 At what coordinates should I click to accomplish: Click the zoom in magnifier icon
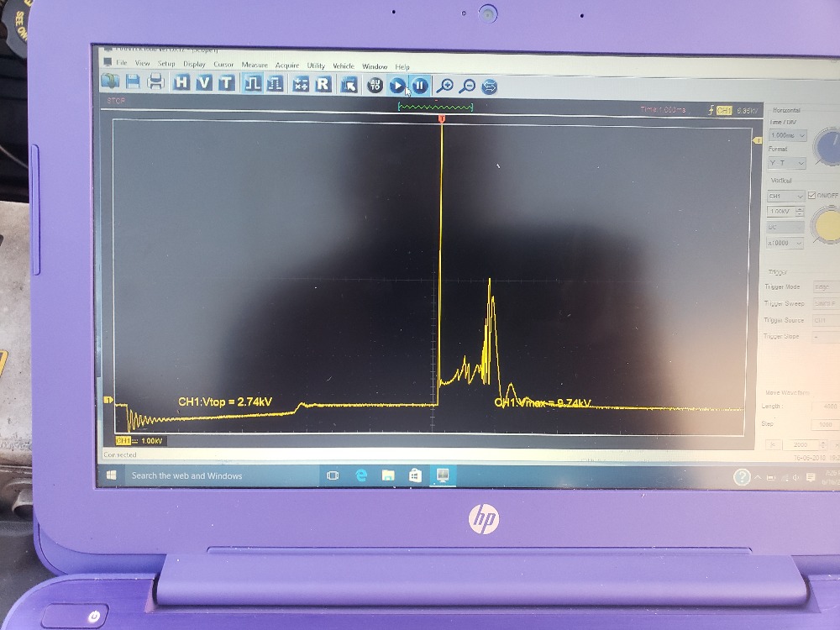446,85
